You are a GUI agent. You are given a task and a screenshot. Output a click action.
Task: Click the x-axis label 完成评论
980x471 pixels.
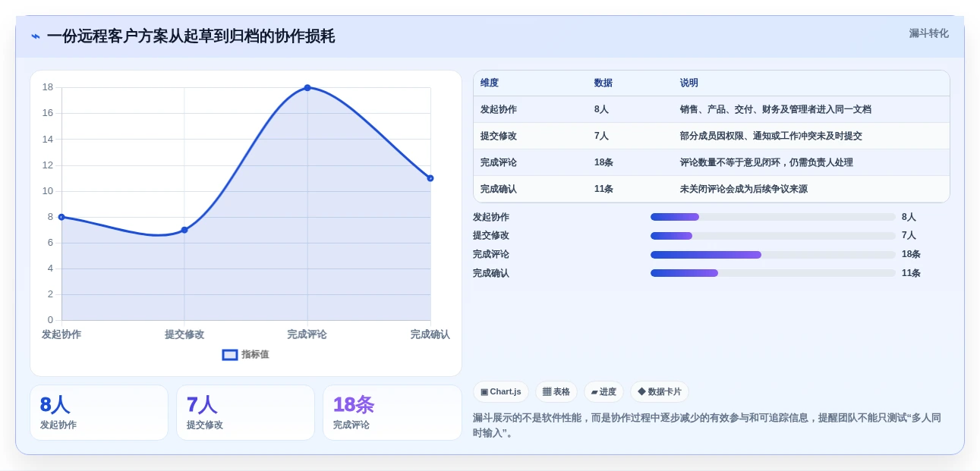click(x=307, y=334)
